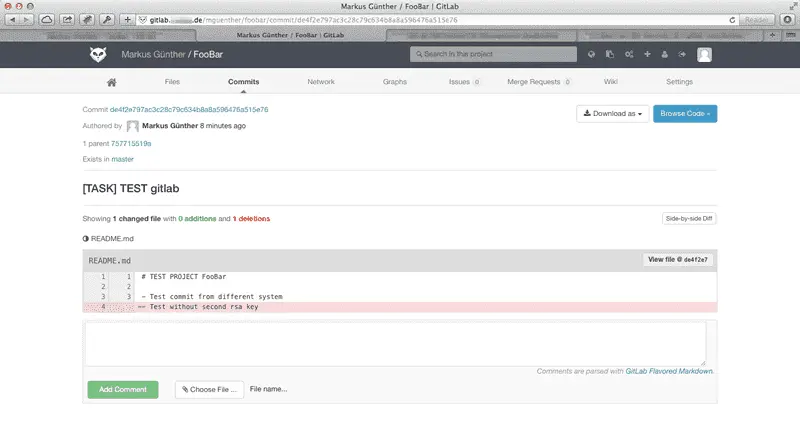Switch to the first blurred Safari tab

pyautogui.click(x=99, y=35)
